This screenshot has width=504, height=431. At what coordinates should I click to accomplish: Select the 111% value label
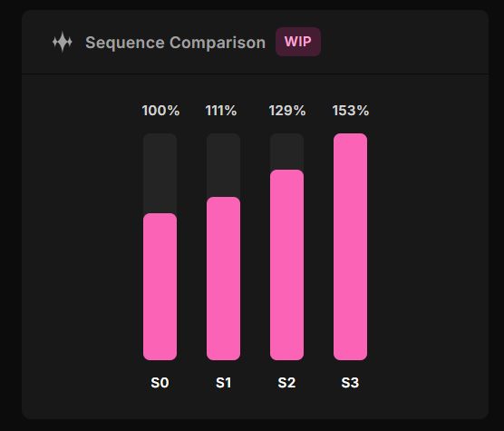coord(221,111)
